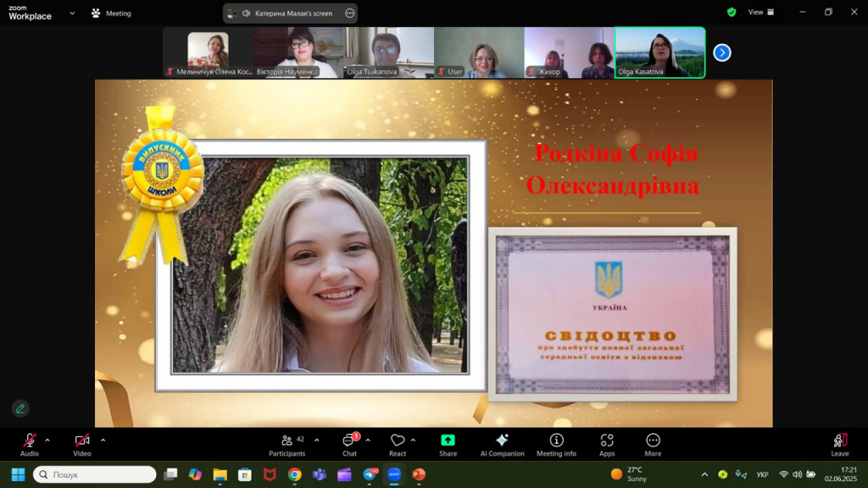Toggle the annotation pencil tool
The image size is (868, 488).
coord(20,408)
